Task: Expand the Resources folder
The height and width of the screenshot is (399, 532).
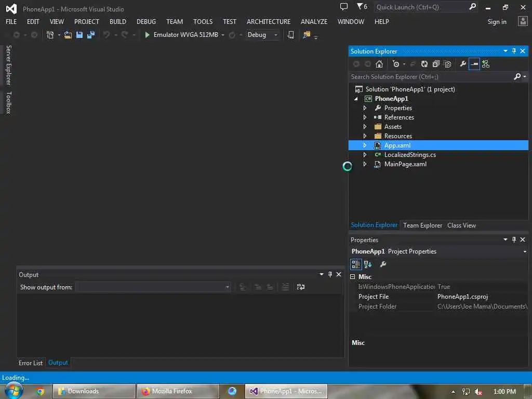Action: point(365,136)
